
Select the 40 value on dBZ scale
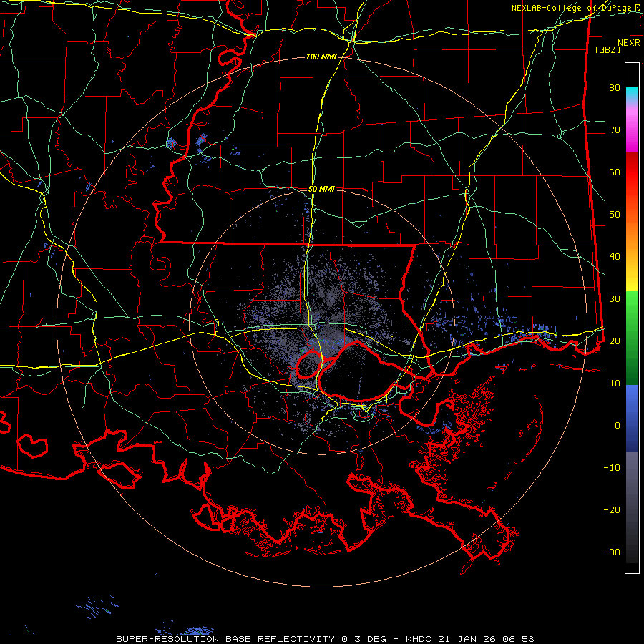click(x=615, y=257)
